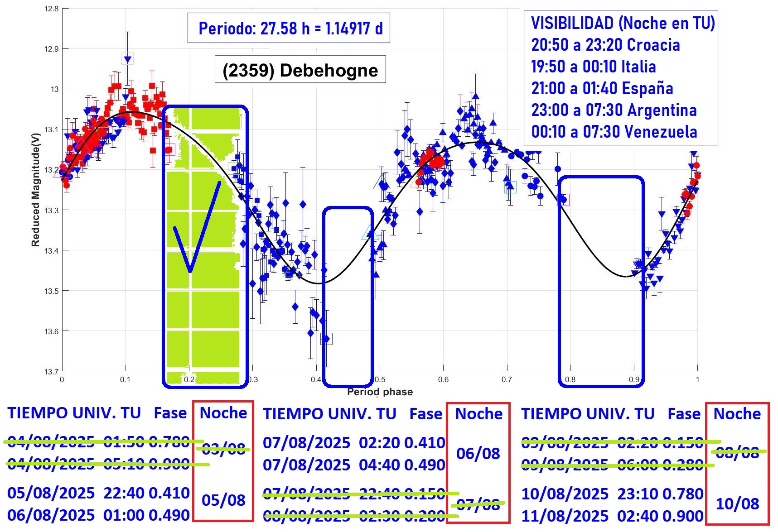Select the narrow blue rectangle near phase 0.45

coord(348,297)
